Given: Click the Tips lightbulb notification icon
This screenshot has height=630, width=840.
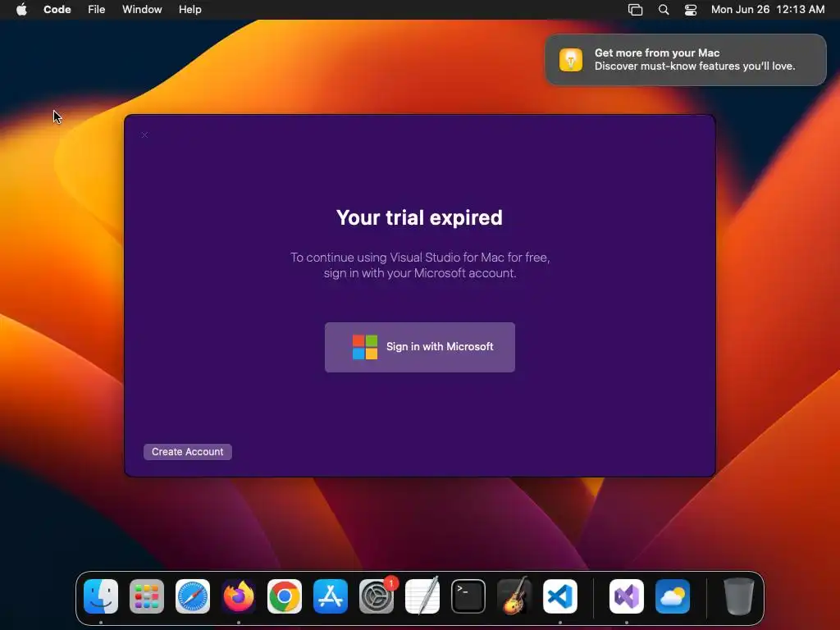Looking at the screenshot, I should click(x=571, y=59).
